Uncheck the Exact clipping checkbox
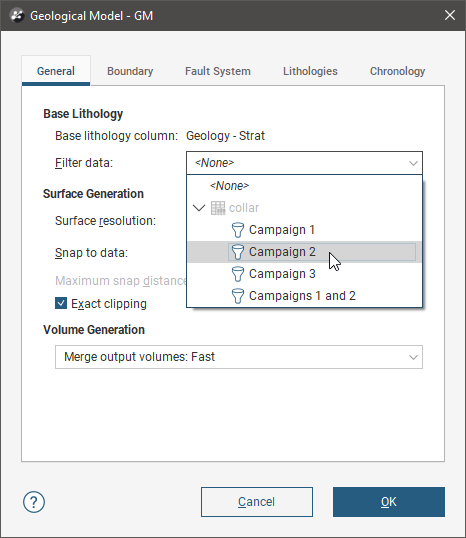This screenshot has width=466, height=538. (x=61, y=303)
